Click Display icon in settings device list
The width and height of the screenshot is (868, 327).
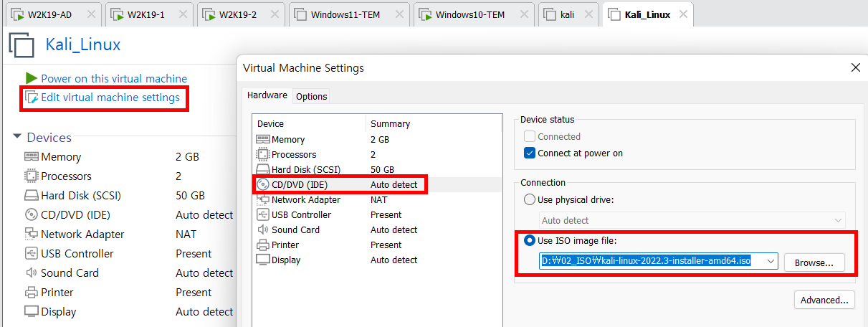coord(263,260)
